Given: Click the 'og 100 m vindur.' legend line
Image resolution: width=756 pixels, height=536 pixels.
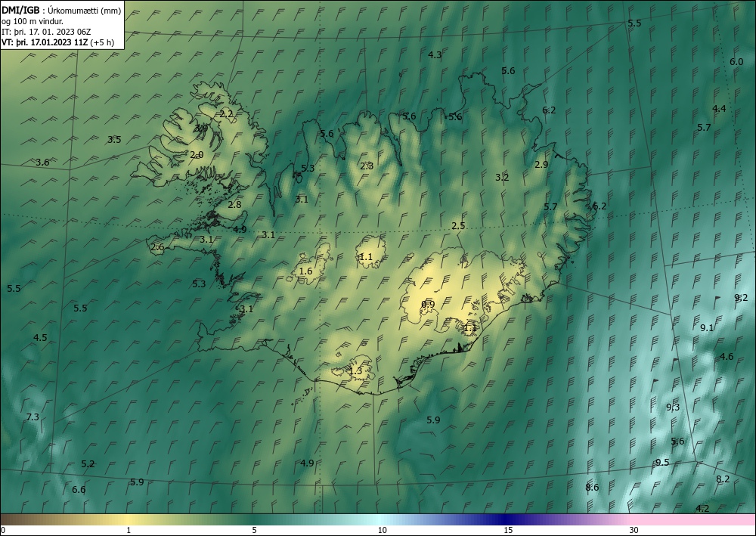Looking at the screenshot, I should click(x=33, y=21).
